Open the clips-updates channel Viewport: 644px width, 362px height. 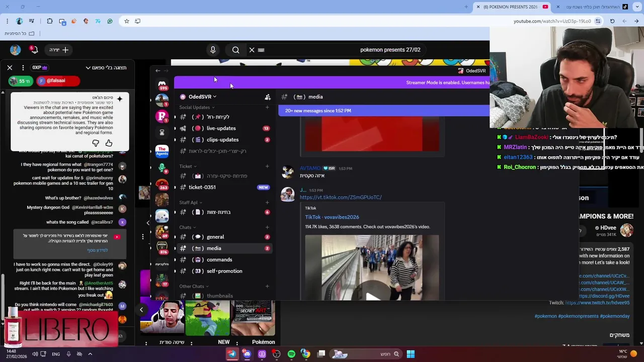coord(224,140)
